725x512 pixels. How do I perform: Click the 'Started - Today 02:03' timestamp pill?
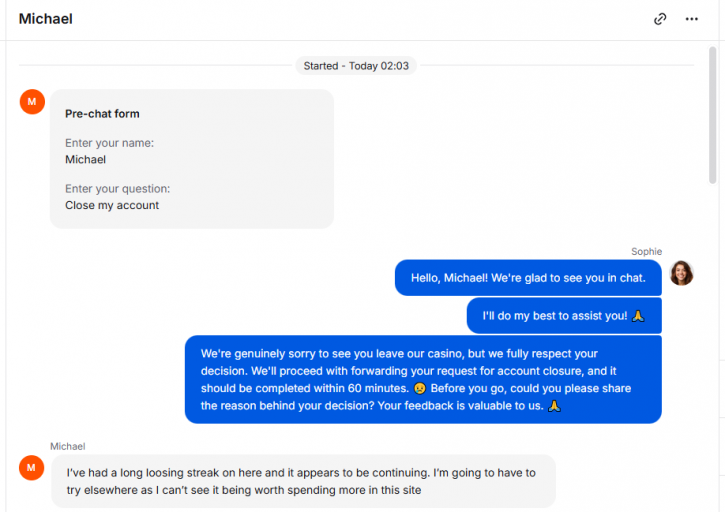[x=356, y=66]
